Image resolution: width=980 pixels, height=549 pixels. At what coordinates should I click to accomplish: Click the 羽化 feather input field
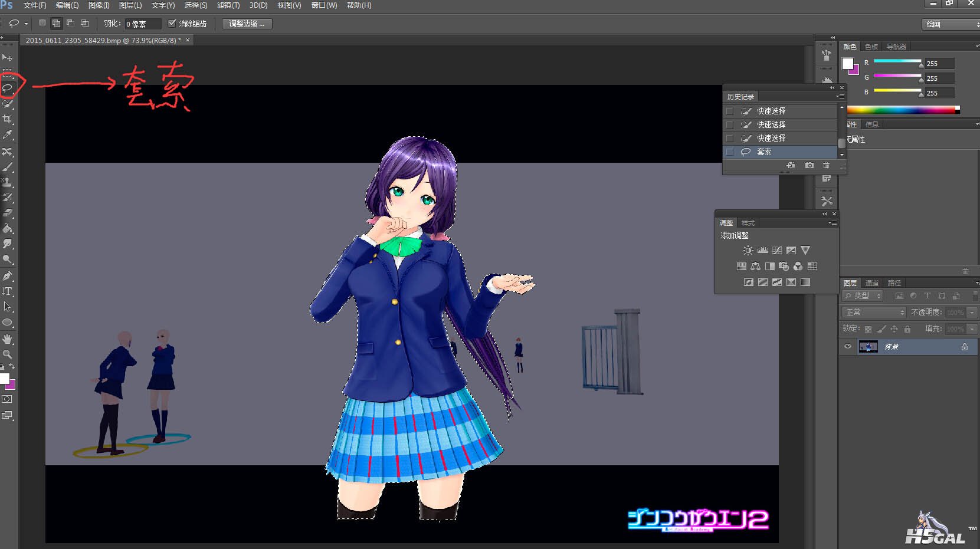pos(143,24)
